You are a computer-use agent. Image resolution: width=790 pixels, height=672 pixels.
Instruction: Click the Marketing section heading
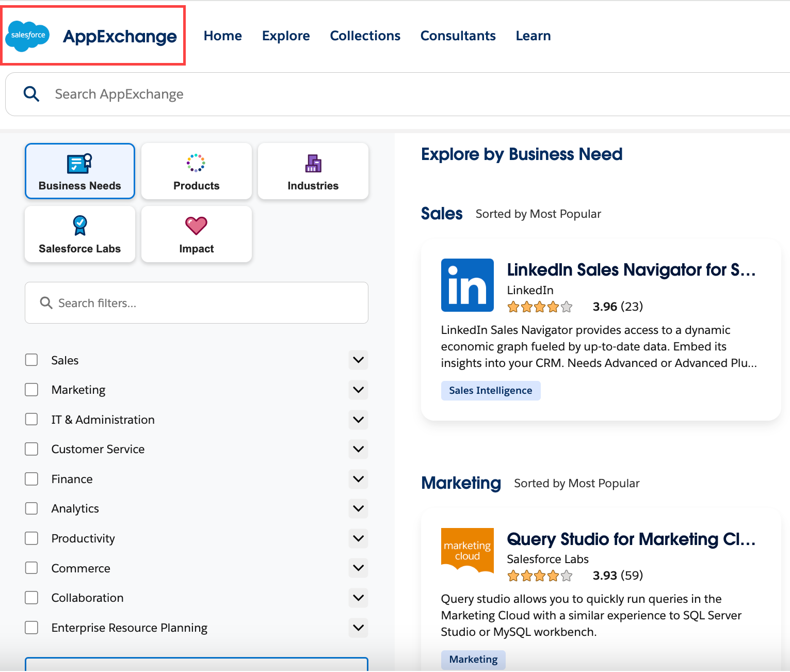tap(461, 483)
